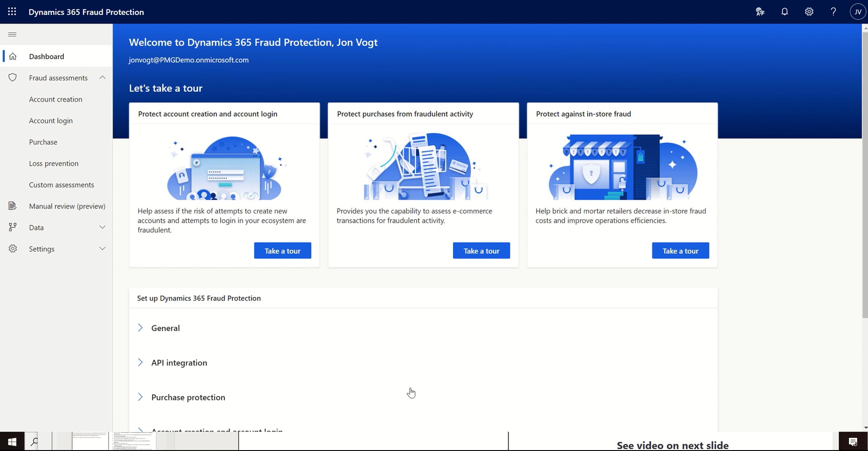
Task: Take a tour of purchase protection
Action: pos(481,250)
